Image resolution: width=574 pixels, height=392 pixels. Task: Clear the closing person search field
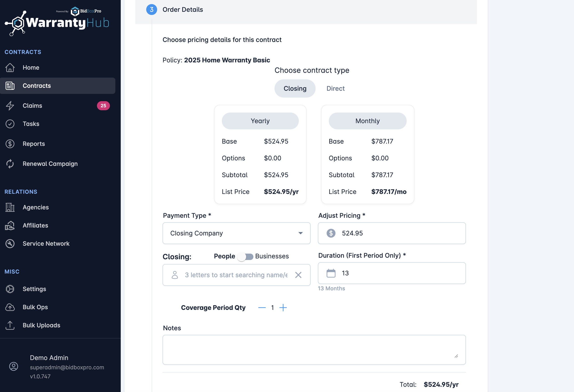[x=298, y=275]
